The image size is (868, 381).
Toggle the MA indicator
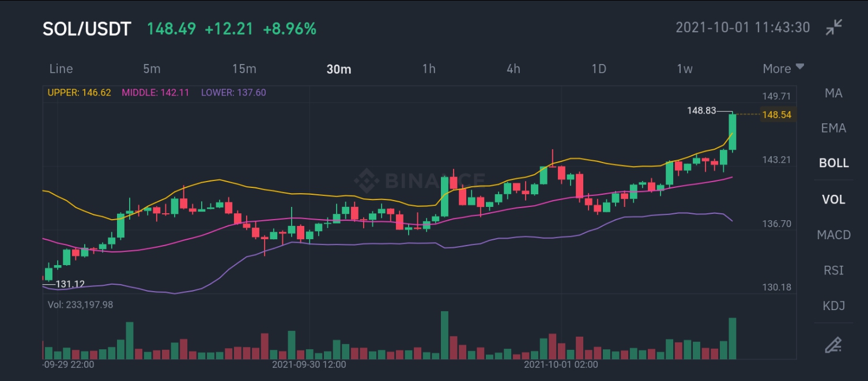click(x=833, y=93)
